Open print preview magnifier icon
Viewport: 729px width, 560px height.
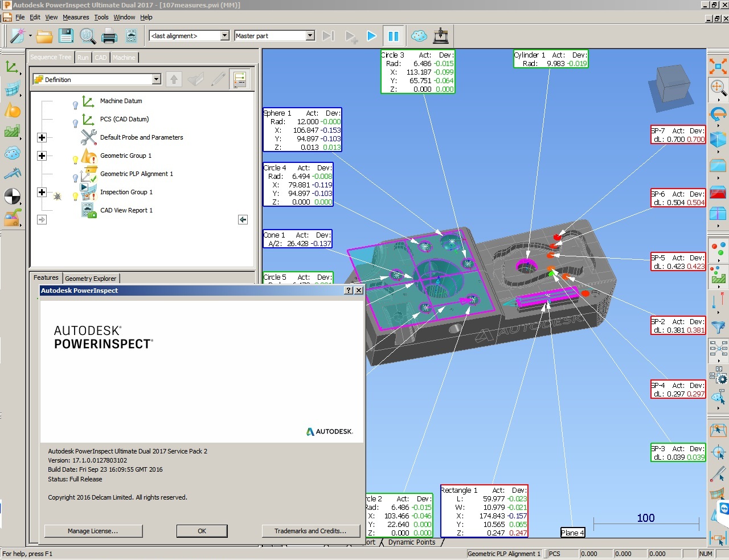88,36
